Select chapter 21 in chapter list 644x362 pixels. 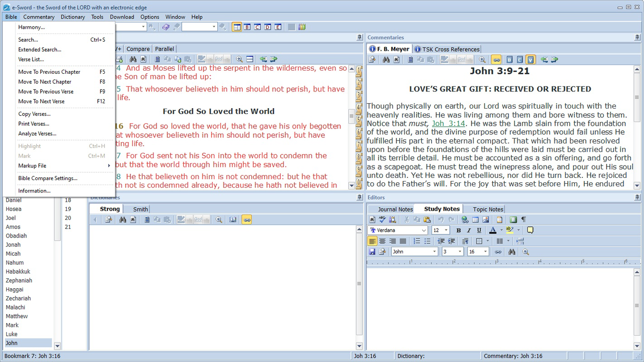tap(68, 227)
